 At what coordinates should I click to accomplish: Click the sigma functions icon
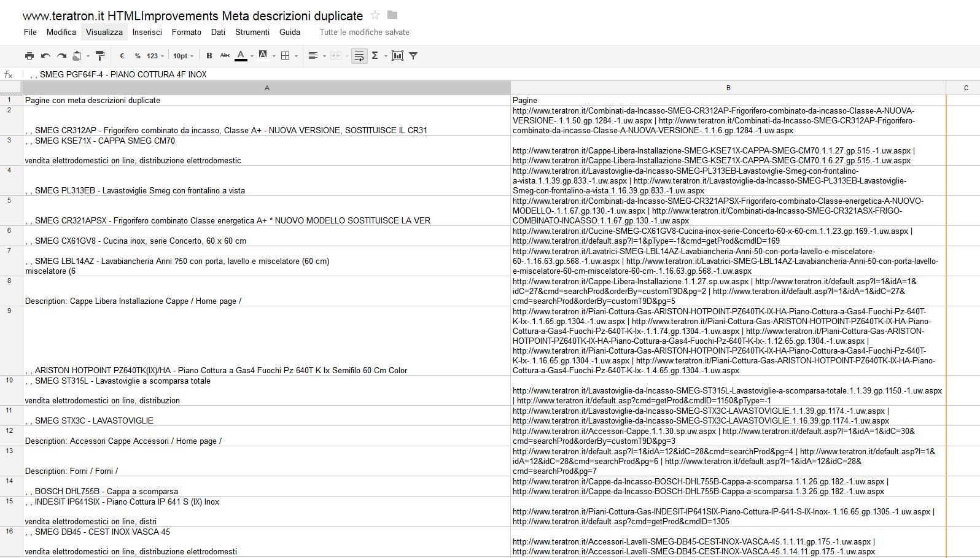pos(375,56)
